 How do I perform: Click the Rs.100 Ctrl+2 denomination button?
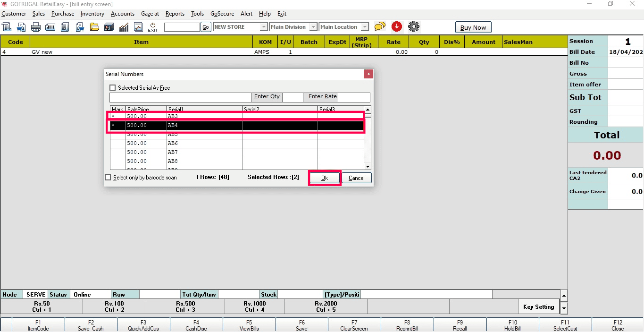pyautogui.click(x=115, y=307)
